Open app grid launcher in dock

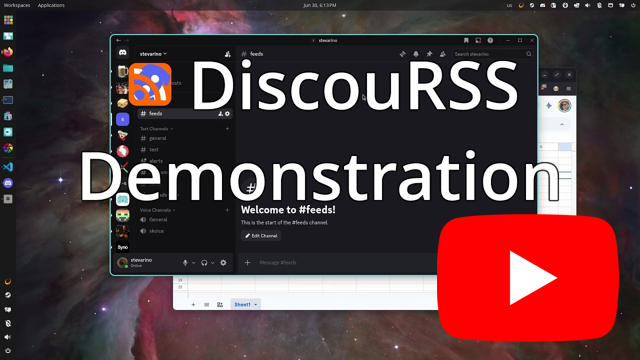point(8,20)
